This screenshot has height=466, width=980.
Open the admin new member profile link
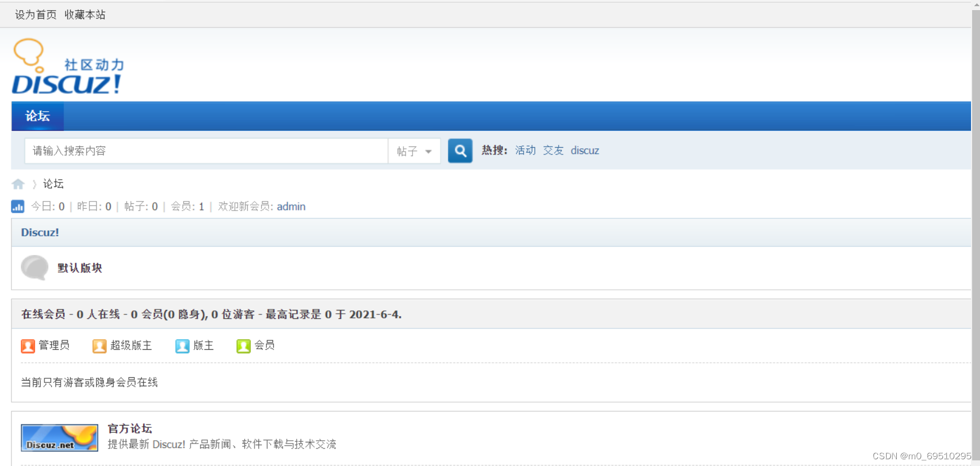[291, 207]
